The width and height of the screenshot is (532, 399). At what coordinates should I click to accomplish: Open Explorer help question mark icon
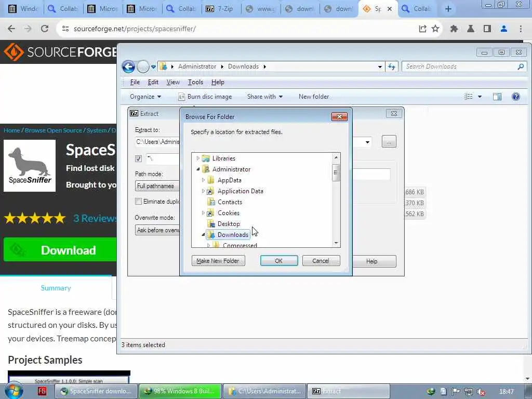(516, 97)
